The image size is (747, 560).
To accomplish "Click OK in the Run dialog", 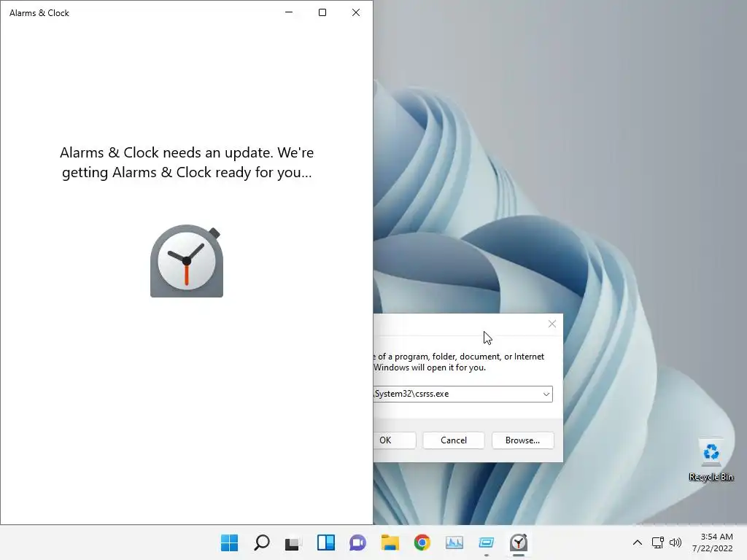I will [395, 440].
